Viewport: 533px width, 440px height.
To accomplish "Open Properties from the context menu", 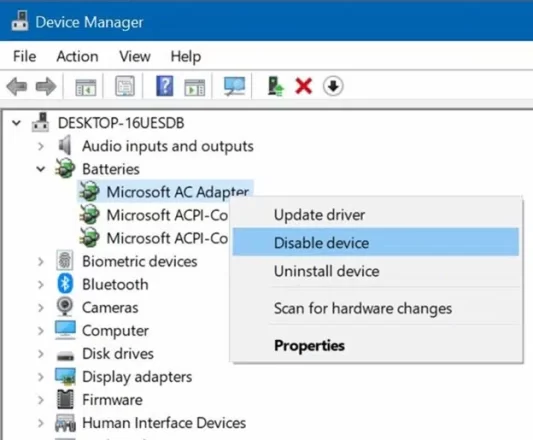I will point(376,345).
